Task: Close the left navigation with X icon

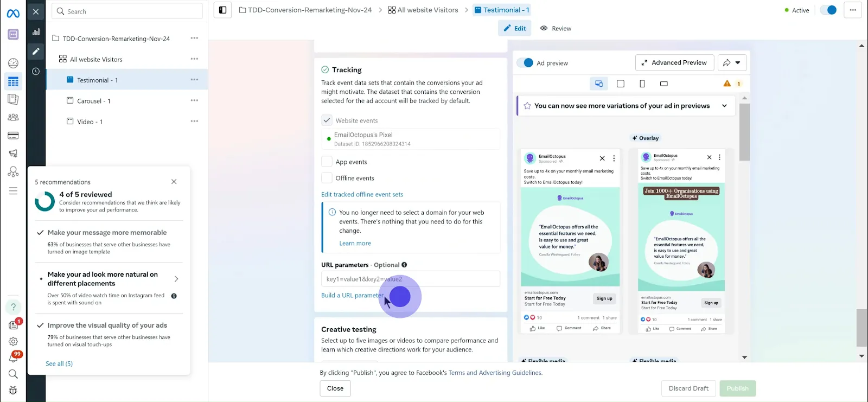Action: coord(36,11)
